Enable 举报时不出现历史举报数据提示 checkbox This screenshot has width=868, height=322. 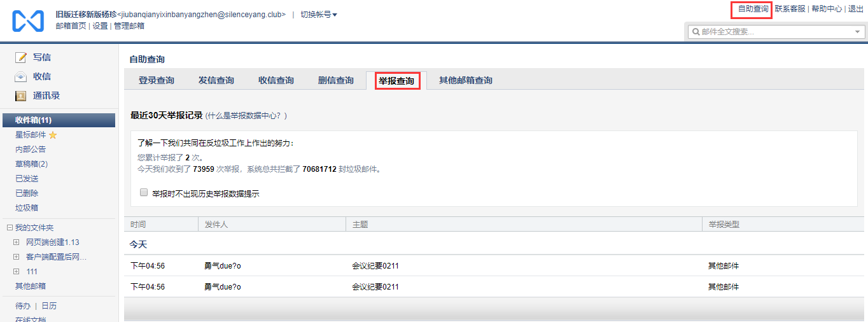tap(144, 192)
